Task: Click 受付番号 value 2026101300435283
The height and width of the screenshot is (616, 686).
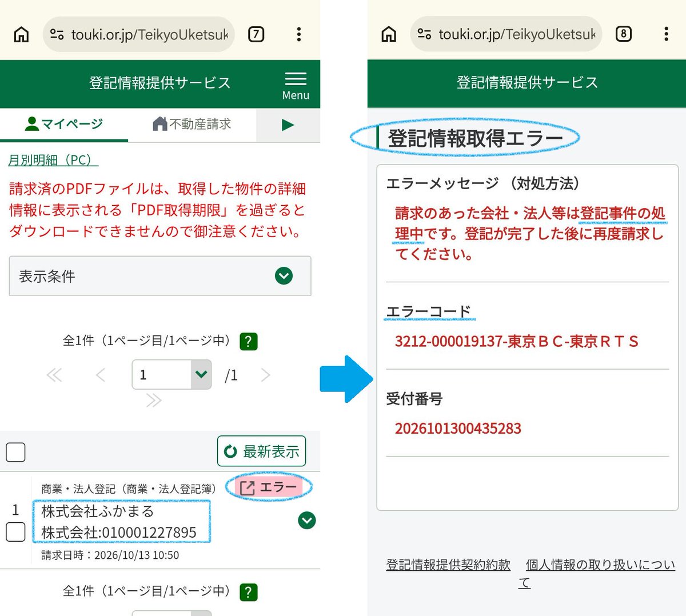Action: [458, 429]
